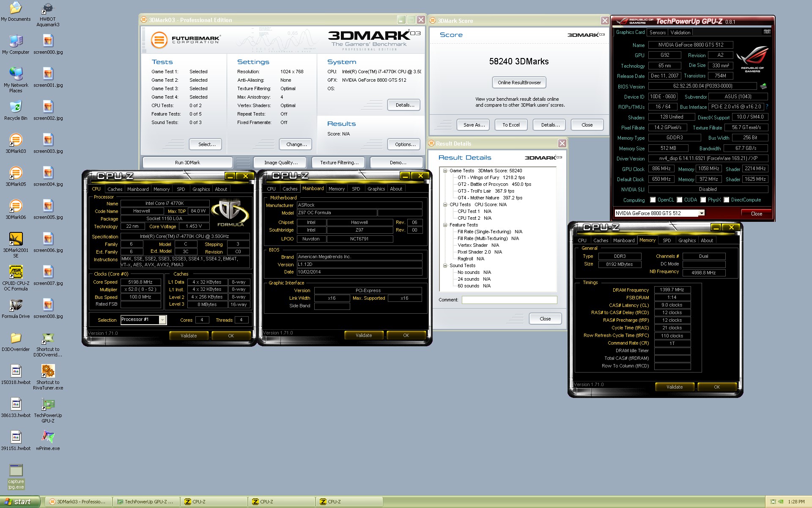The image size is (812, 508).
Task: Open screen008.jpg image file
Action: pos(48,309)
